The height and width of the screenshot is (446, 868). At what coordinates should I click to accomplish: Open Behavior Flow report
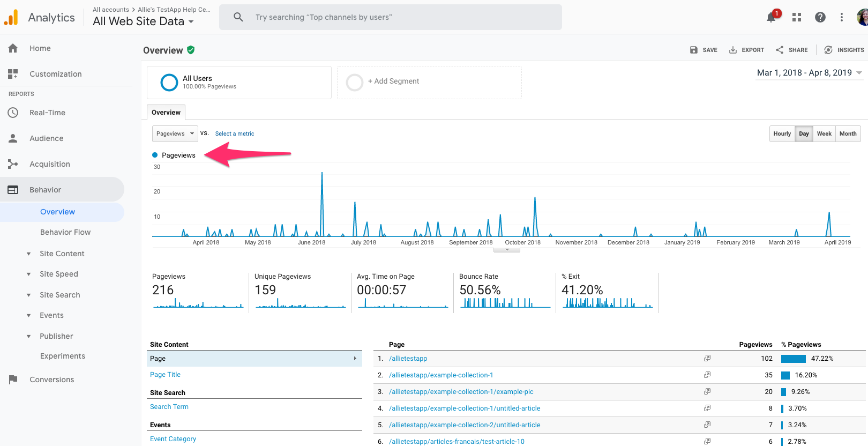point(65,232)
